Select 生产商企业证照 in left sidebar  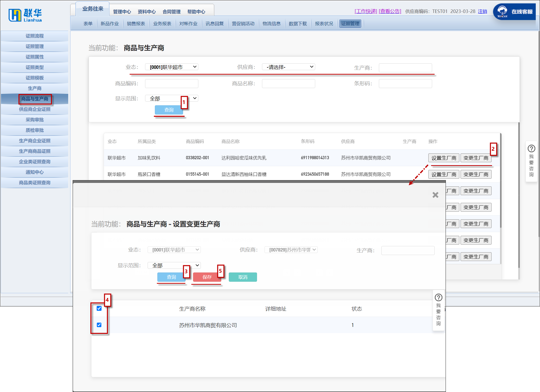[34, 141]
